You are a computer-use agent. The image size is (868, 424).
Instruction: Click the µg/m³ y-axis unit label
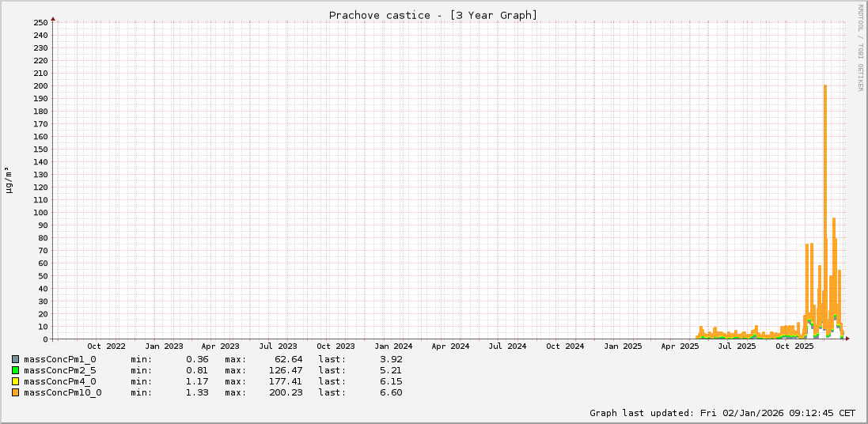(9, 180)
